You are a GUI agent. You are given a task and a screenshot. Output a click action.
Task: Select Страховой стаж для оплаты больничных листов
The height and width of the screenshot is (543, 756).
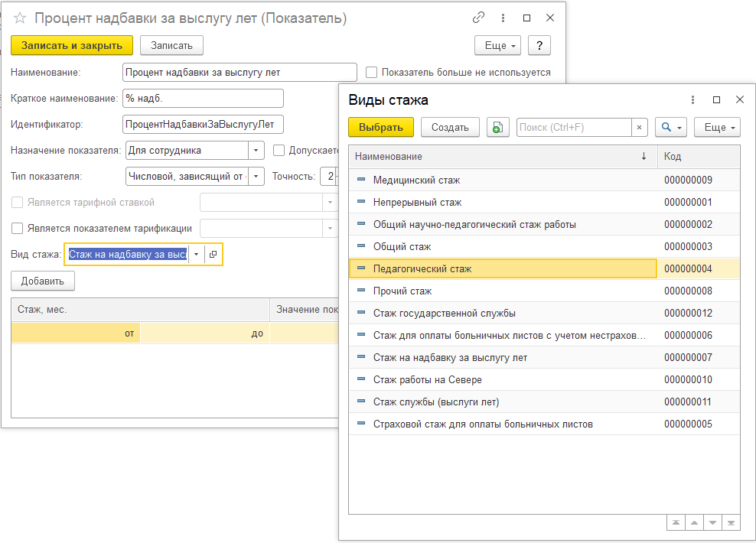tap(544, 424)
